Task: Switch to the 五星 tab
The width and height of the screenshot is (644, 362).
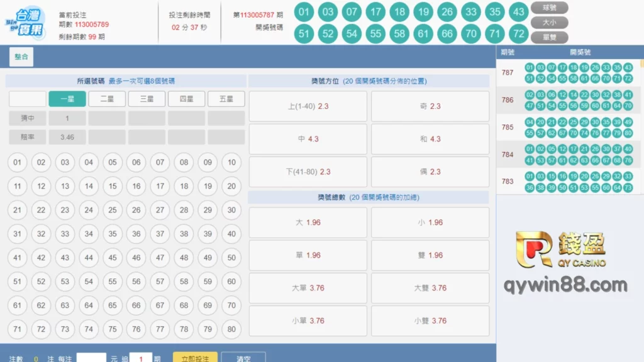Action: click(x=226, y=99)
